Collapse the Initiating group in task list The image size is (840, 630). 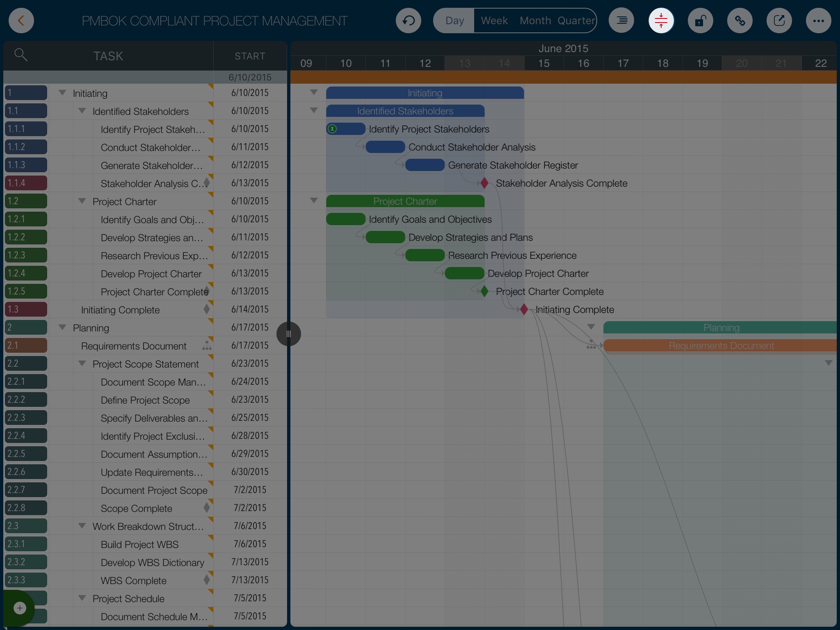(62, 93)
